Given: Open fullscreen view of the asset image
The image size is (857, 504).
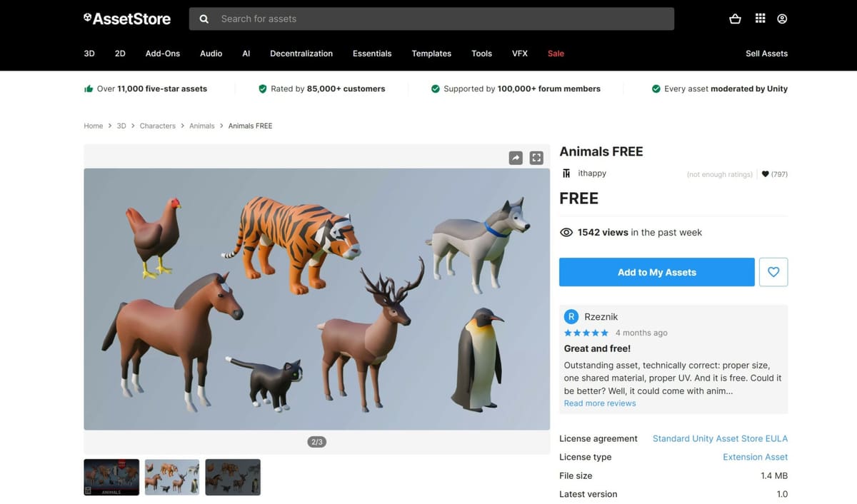Looking at the screenshot, I should coord(536,157).
